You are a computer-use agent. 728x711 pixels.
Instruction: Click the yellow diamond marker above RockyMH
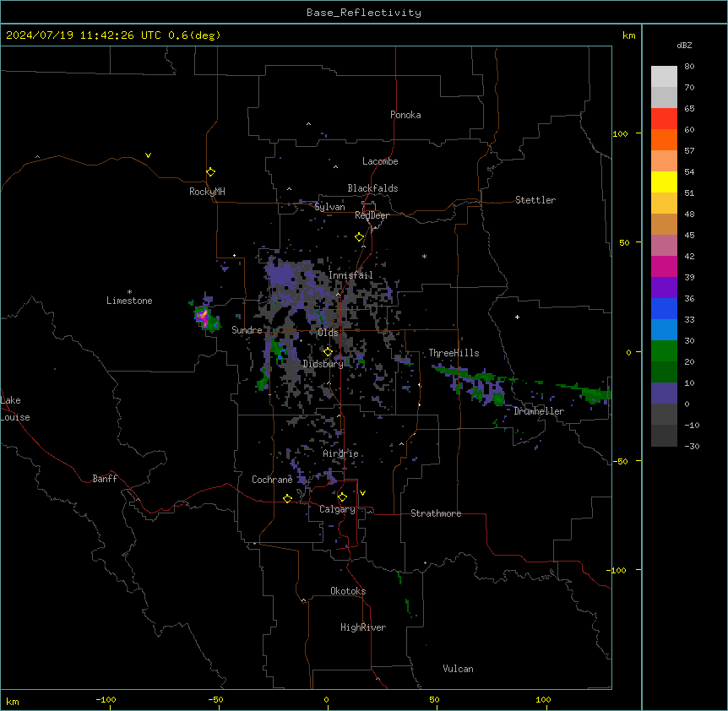(211, 172)
